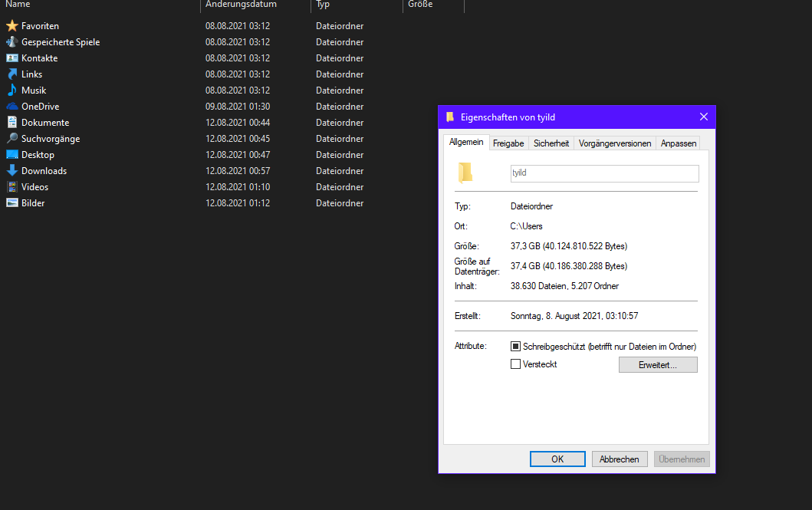This screenshot has width=812, height=510.
Task: Confirm the dialog with OK
Action: pos(557,459)
